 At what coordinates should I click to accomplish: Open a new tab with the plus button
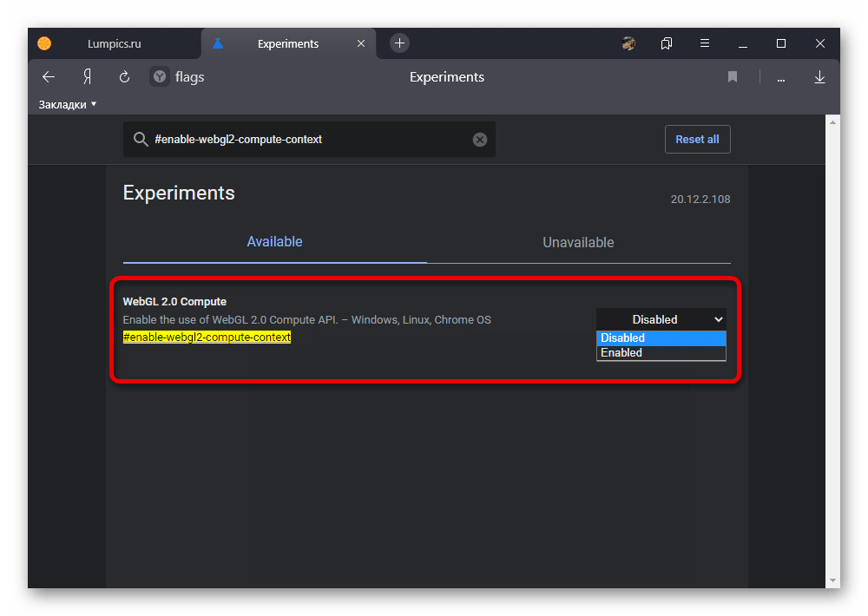click(399, 43)
